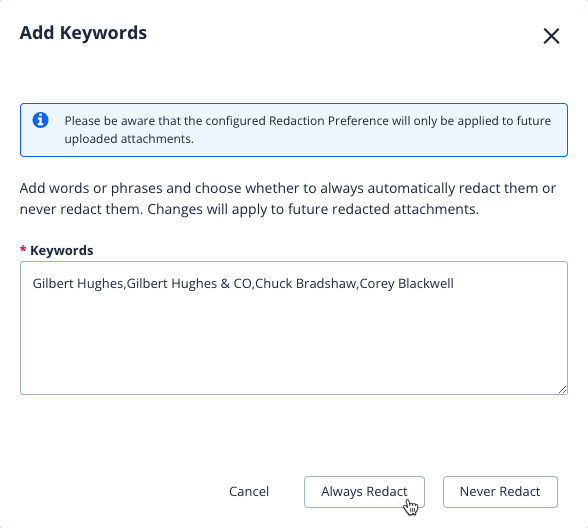The width and height of the screenshot is (588, 528).
Task: Choose Always Redact for the keywords
Action: (x=364, y=492)
